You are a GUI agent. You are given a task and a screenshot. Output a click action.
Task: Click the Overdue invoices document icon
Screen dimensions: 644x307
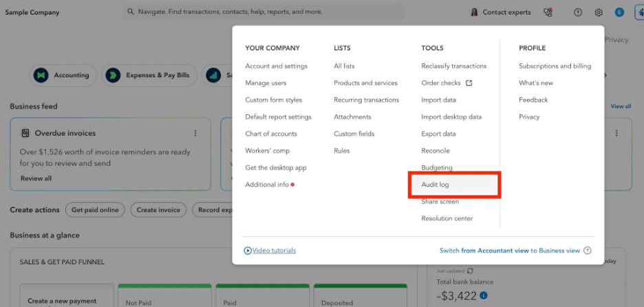pyautogui.click(x=25, y=133)
